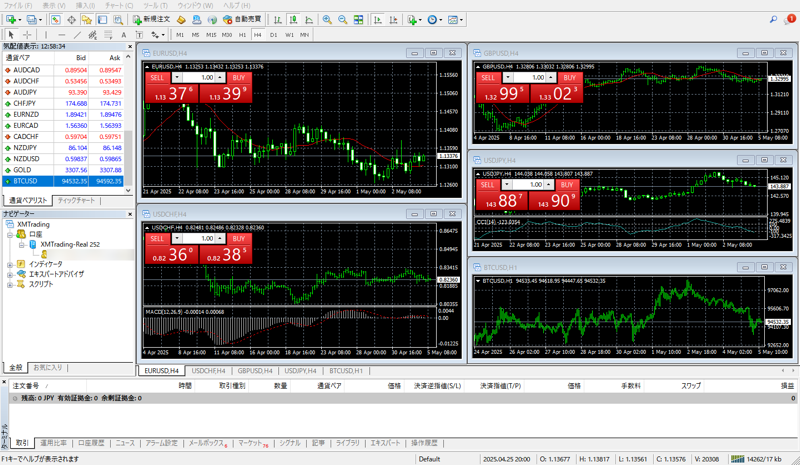Launch MetaEditor with the yellow book icon

point(181,19)
